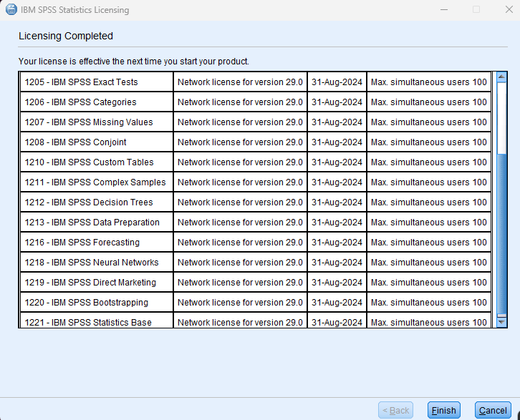This screenshot has width=520, height=420.
Task: Click network license cell in Exact Tests row
Action: pos(241,82)
